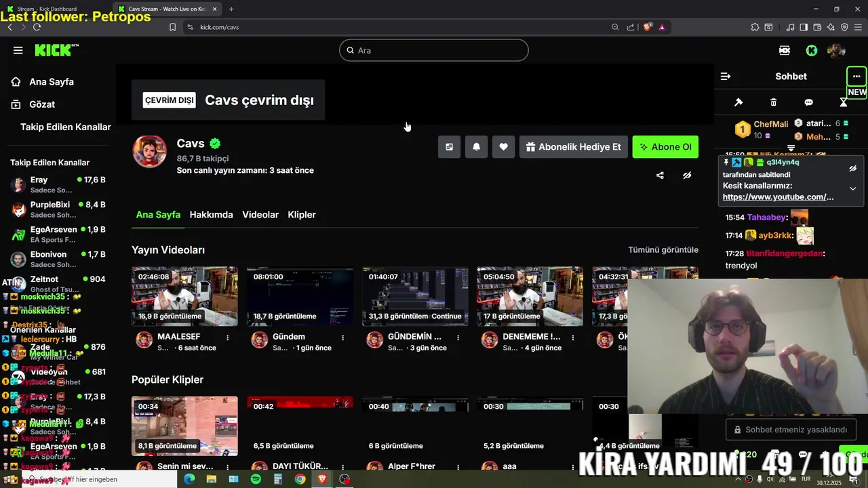
Task: Open Brave Leo AI star icon
Action: click(x=831, y=27)
